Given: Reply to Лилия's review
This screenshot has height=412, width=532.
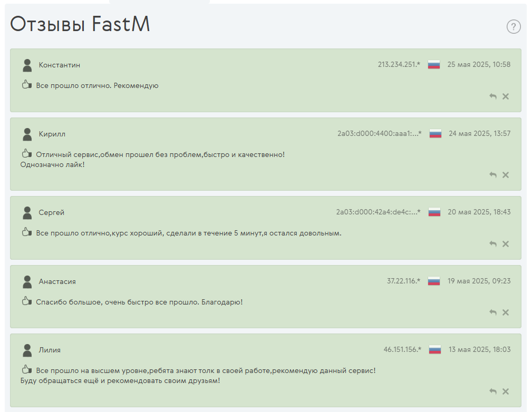Looking at the screenshot, I should 493,391.
